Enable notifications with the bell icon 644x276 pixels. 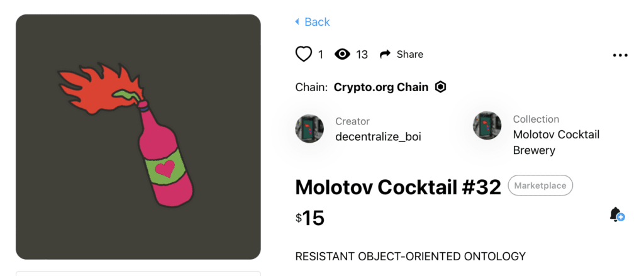(x=616, y=214)
